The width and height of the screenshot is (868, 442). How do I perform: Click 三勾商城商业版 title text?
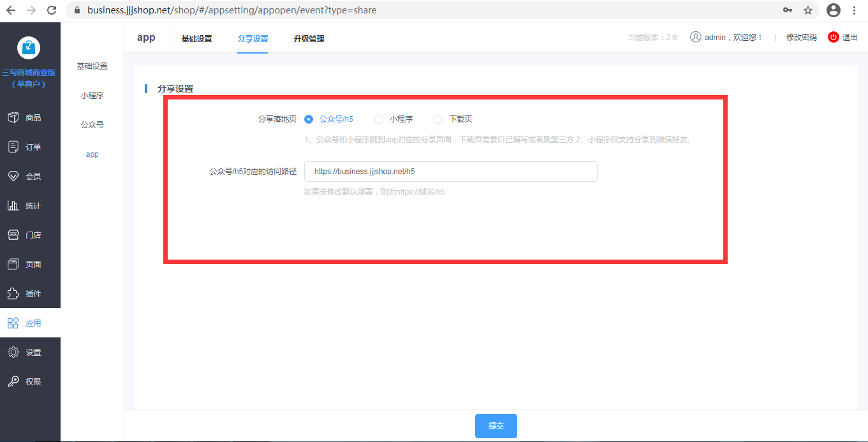(29, 72)
